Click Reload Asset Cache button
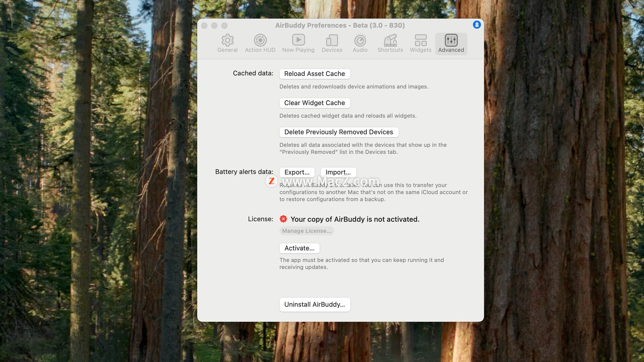 pyautogui.click(x=315, y=74)
